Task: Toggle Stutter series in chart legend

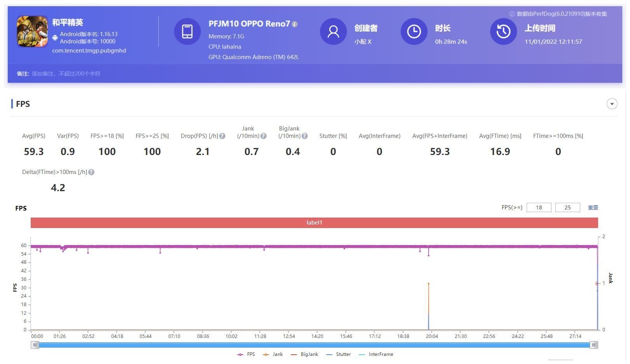Action: pos(339,354)
